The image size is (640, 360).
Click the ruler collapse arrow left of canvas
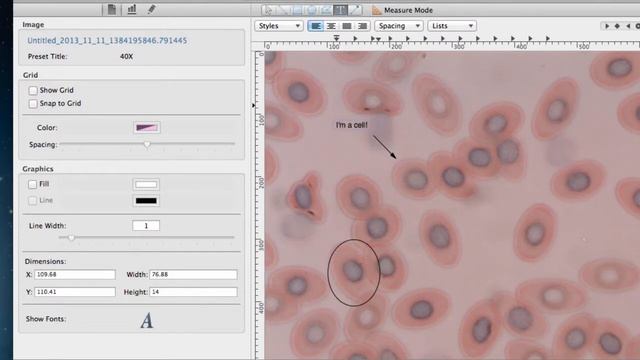point(253,106)
